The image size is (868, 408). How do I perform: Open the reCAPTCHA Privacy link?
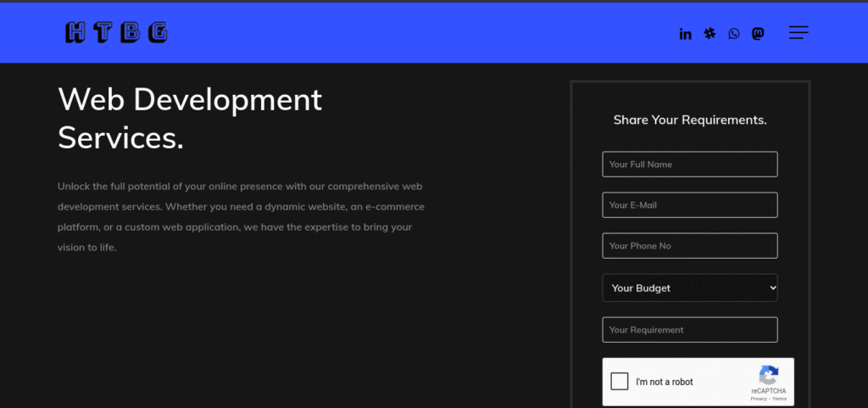coord(759,399)
